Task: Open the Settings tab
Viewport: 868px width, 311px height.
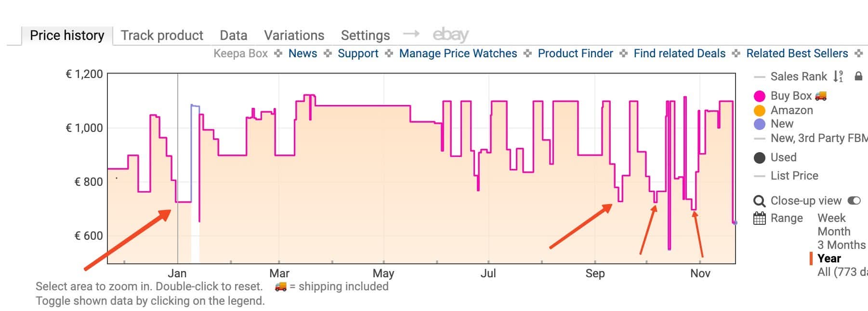Action: pos(365,35)
